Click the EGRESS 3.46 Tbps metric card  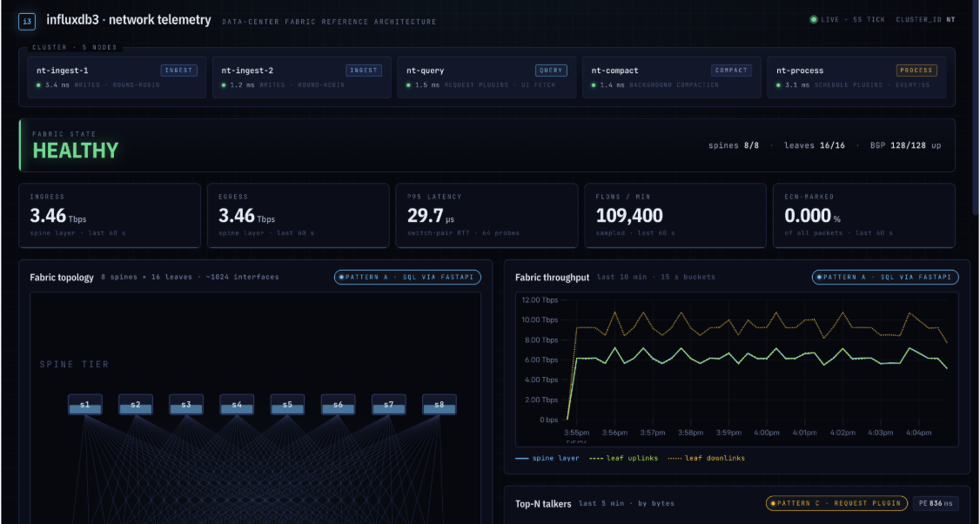299,215
